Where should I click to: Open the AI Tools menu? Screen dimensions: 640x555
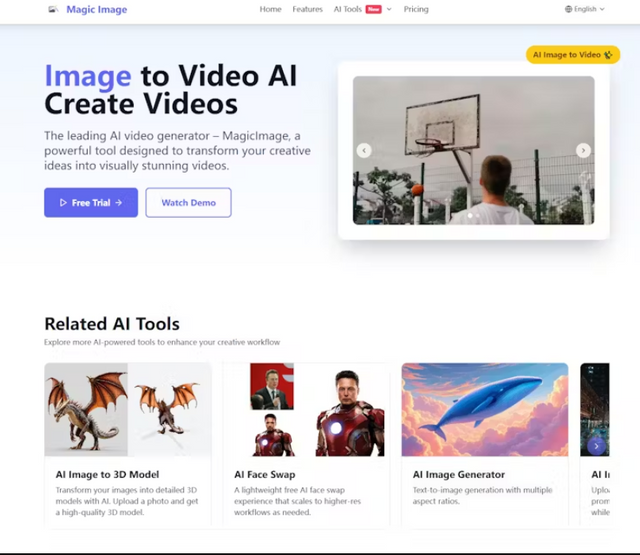[347, 9]
